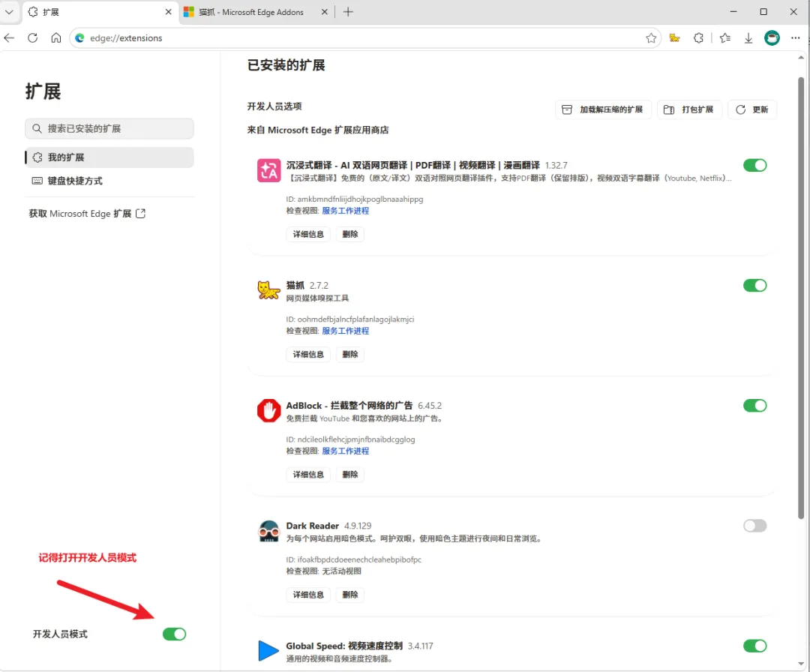Click the vertical scrollbar thumb

pos(801,298)
